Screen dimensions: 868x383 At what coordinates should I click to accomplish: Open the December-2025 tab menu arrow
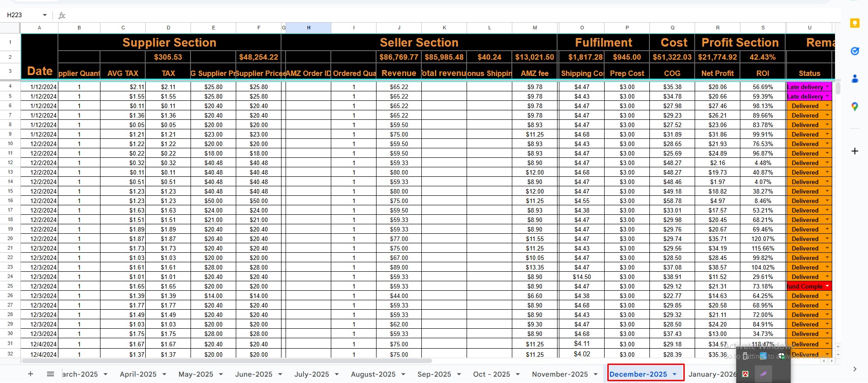pyautogui.click(x=674, y=374)
